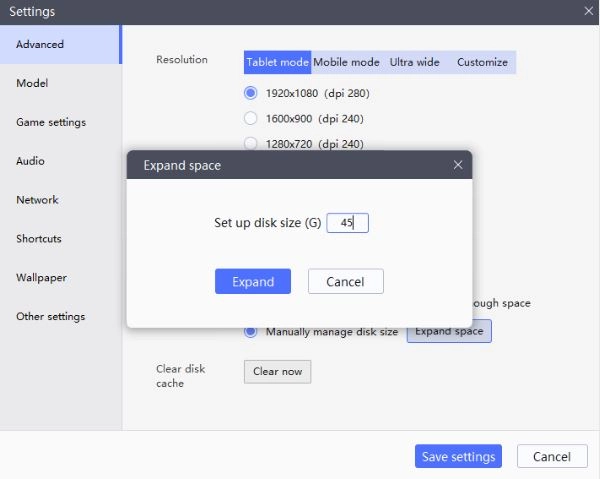Close the Expand space dialog

pos(458,165)
